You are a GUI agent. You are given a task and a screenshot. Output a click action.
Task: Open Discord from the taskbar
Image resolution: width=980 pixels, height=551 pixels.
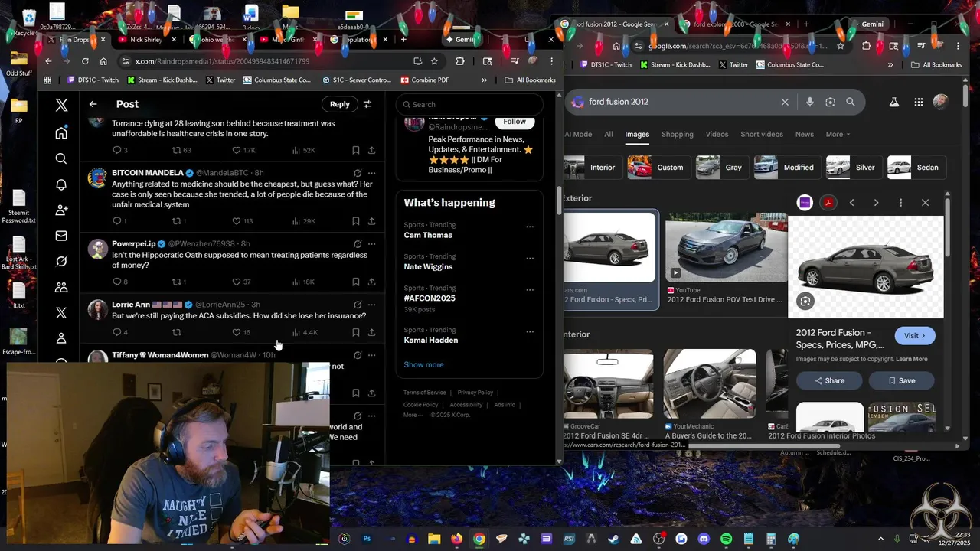click(704, 539)
